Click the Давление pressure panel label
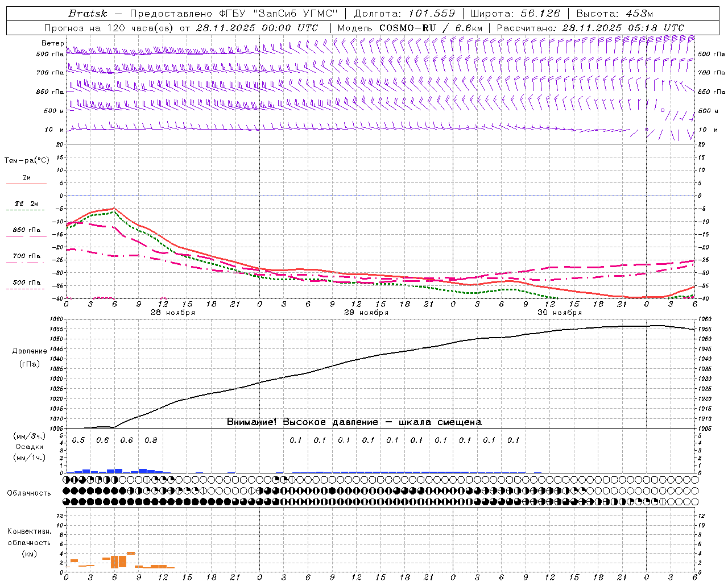 (x=27, y=351)
